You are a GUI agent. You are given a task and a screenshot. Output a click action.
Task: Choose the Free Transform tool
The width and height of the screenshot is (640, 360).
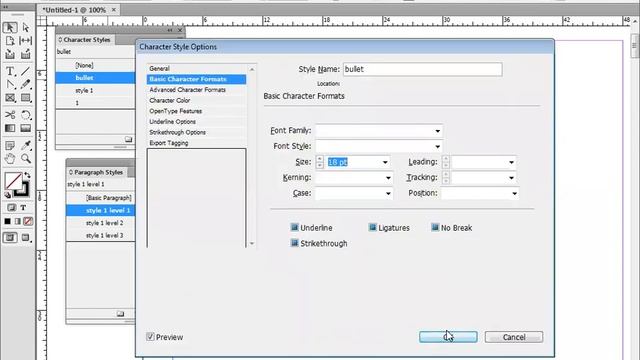pos(26,115)
